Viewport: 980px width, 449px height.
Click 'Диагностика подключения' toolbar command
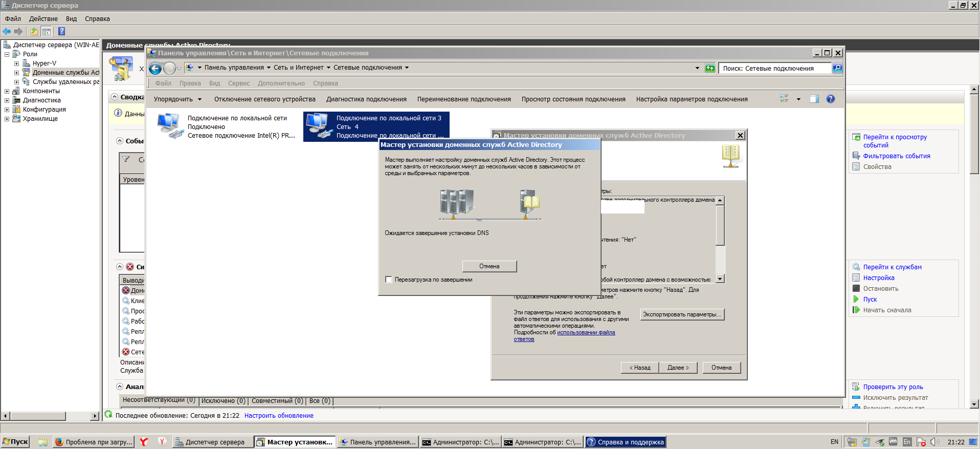[366, 99]
